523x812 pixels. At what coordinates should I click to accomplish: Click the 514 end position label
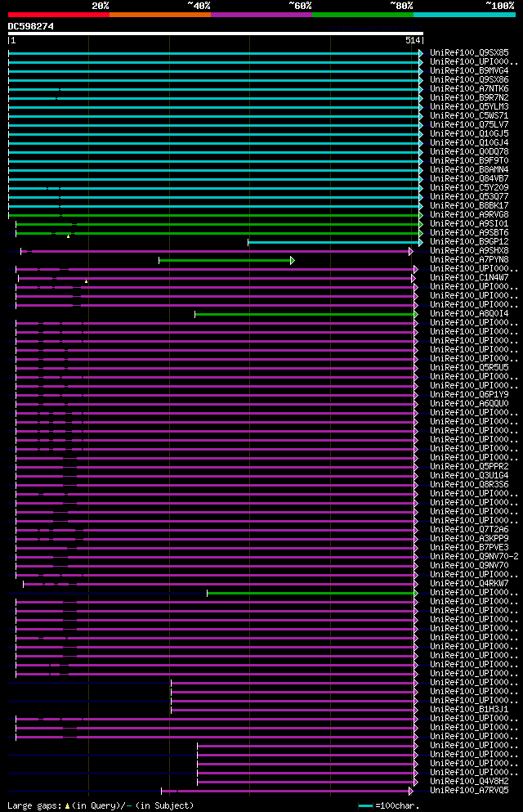[x=413, y=40]
